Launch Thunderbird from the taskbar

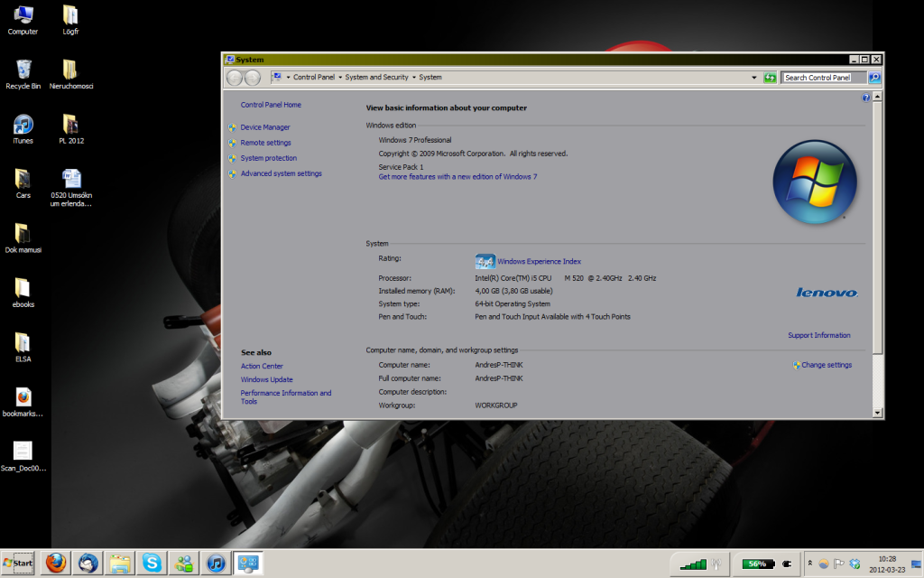(x=88, y=564)
